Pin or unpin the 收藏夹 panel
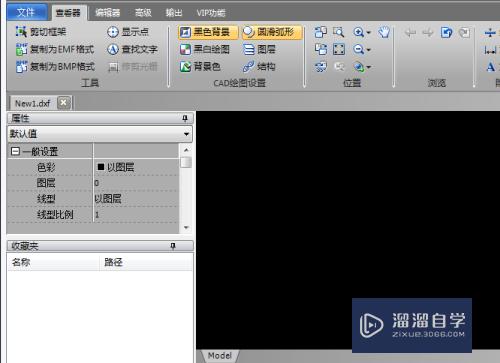The image size is (500, 363). pyautogui.click(x=173, y=246)
